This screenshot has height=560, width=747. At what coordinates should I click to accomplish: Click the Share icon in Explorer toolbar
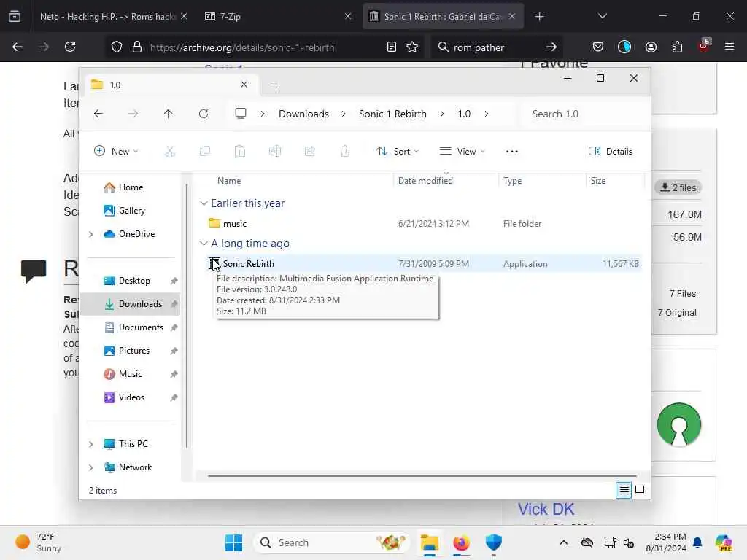pos(309,152)
